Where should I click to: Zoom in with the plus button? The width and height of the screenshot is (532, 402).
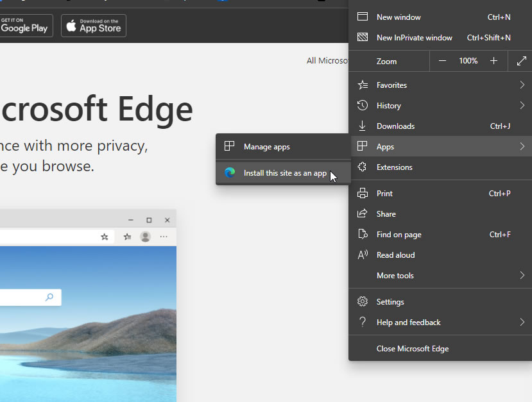(493, 61)
